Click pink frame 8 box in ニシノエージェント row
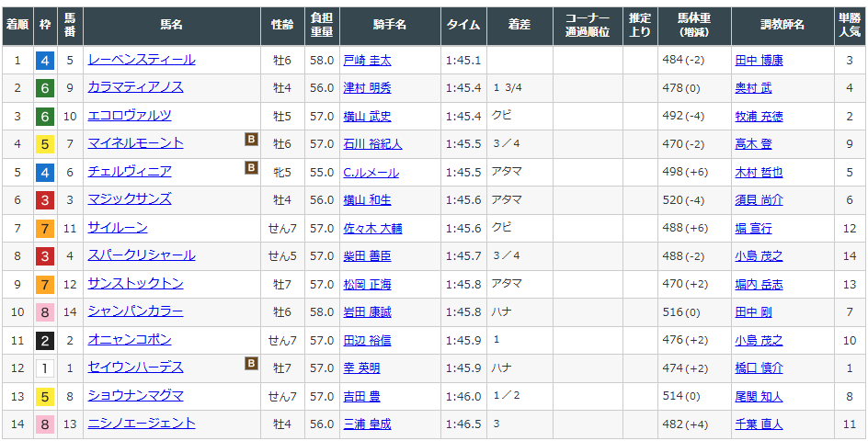The width and height of the screenshot is (868, 441). (44, 424)
